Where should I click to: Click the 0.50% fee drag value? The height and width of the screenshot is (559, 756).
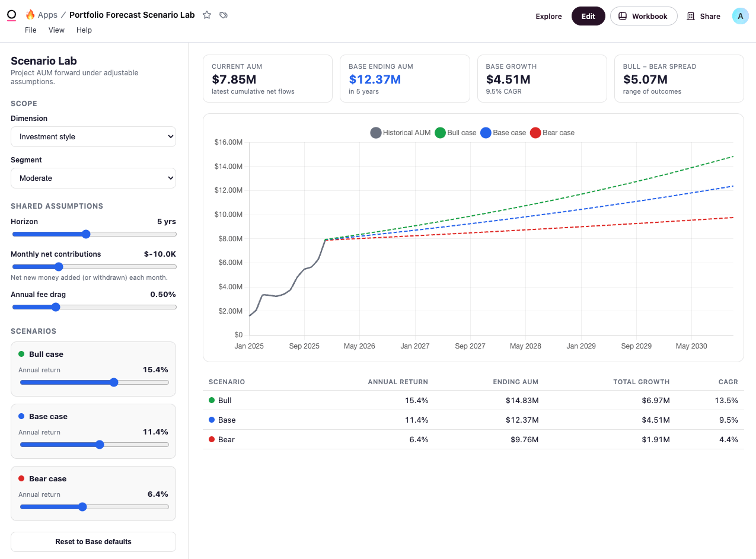coord(163,295)
